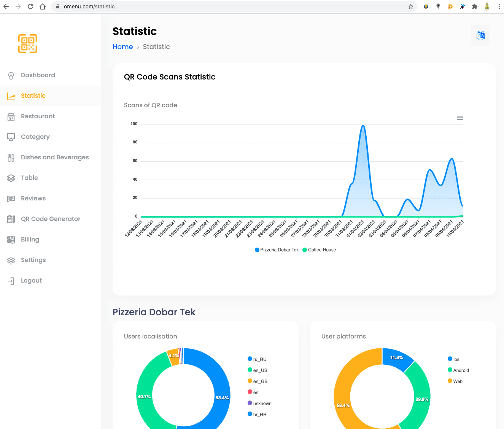
Task: Open the language translate icon
Action: click(480, 36)
